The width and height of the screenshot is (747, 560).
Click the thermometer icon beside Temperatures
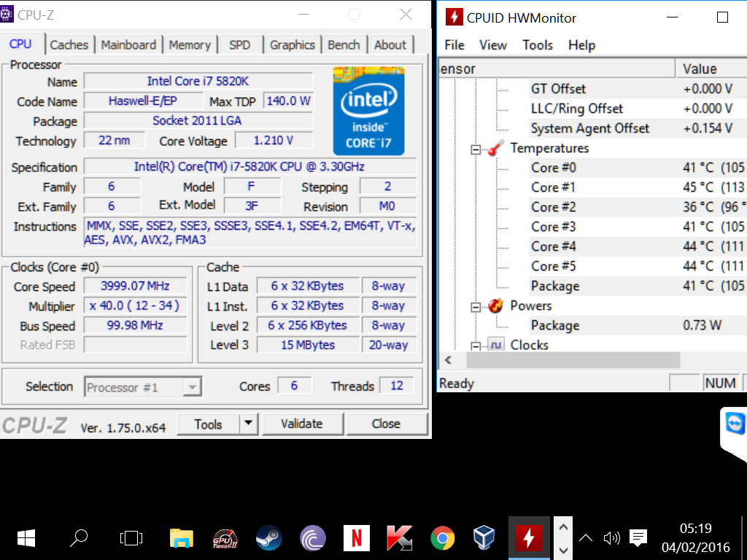coord(495,148)
